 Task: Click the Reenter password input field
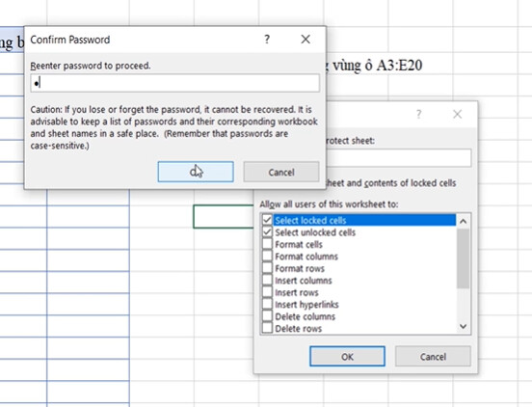point(174,83)
